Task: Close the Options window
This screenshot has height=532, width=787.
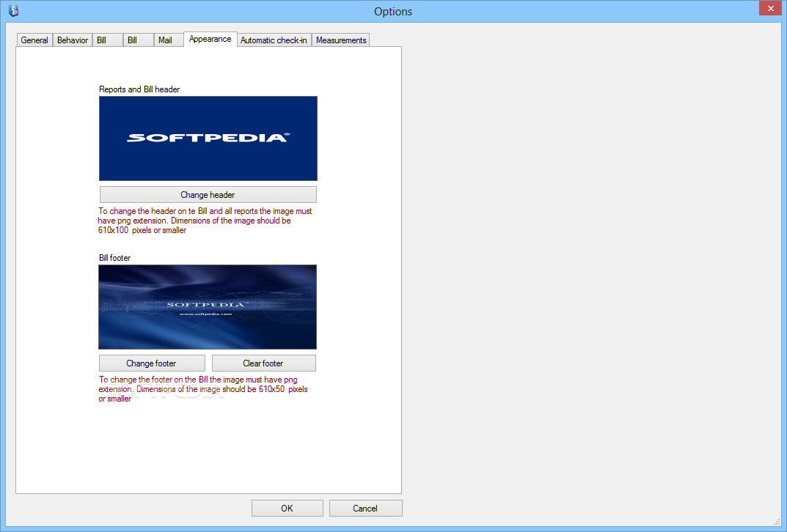Action: tap(770, 8)
